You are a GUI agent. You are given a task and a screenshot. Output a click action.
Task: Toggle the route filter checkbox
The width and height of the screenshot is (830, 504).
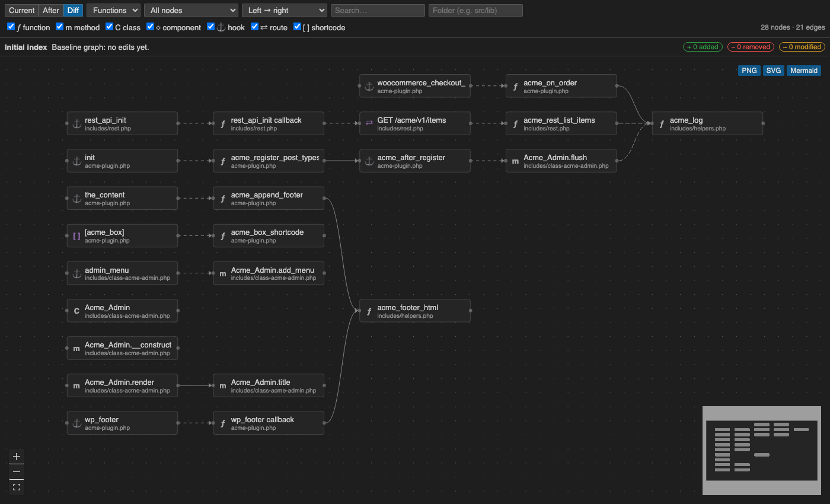pyautogui.click(x=254, y=27)
